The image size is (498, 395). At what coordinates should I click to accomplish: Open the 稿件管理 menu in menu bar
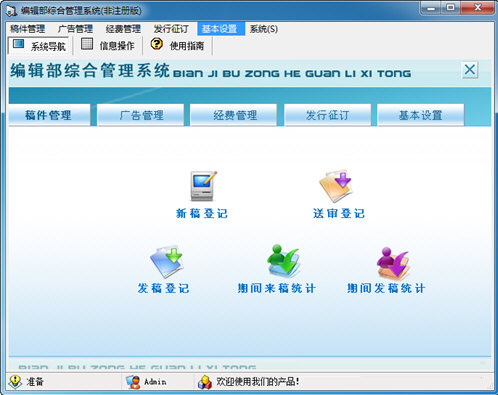coord(27,29)
